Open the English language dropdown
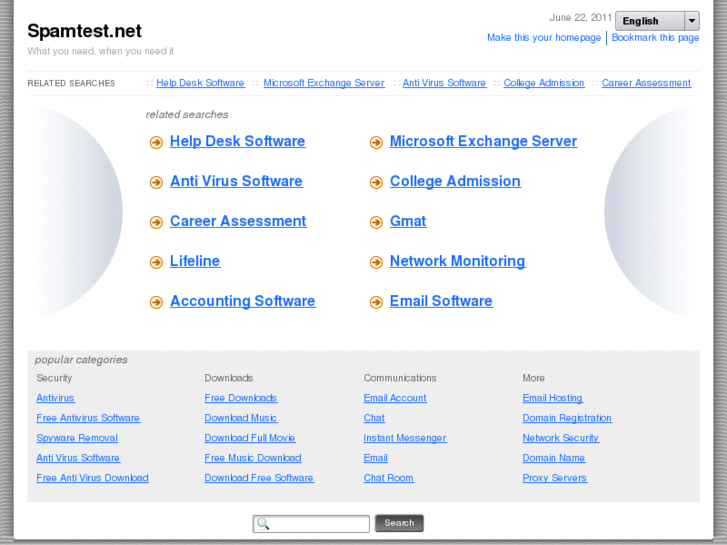Screen dimensions: 727x545 tap(657, 21)
